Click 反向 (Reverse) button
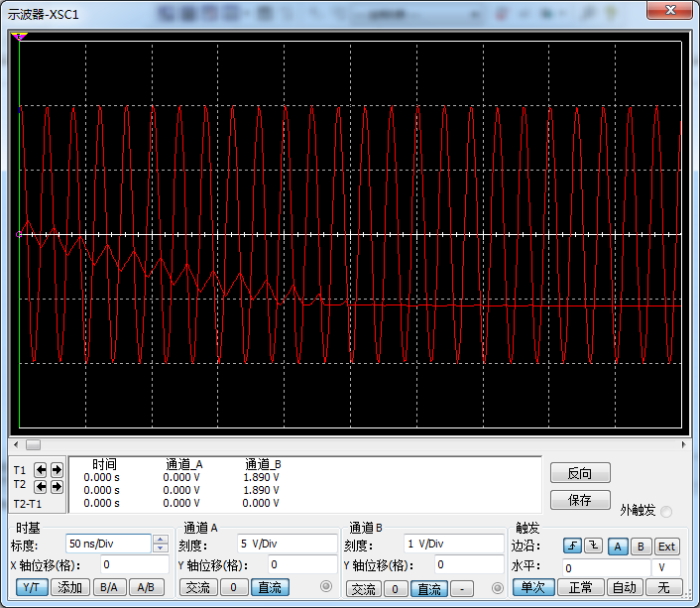The height and width of the screenshot is (608, 700). [x=580, y=473]
